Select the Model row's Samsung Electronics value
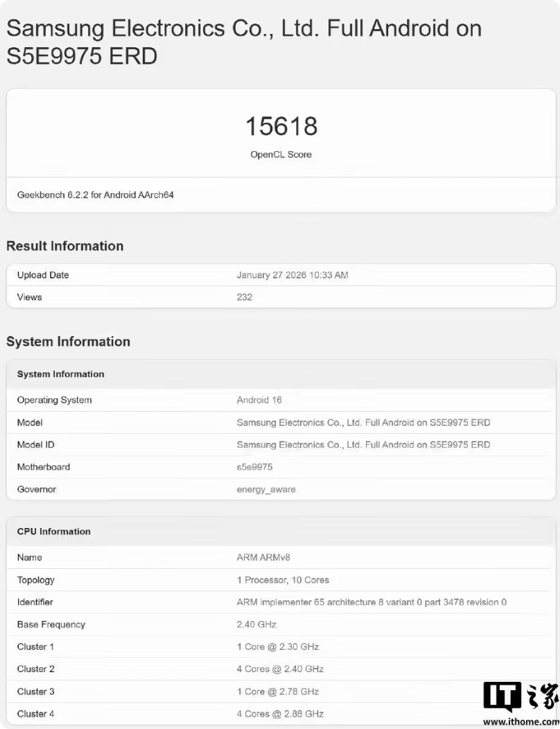The image size is (560, 729). click(363, 423)
